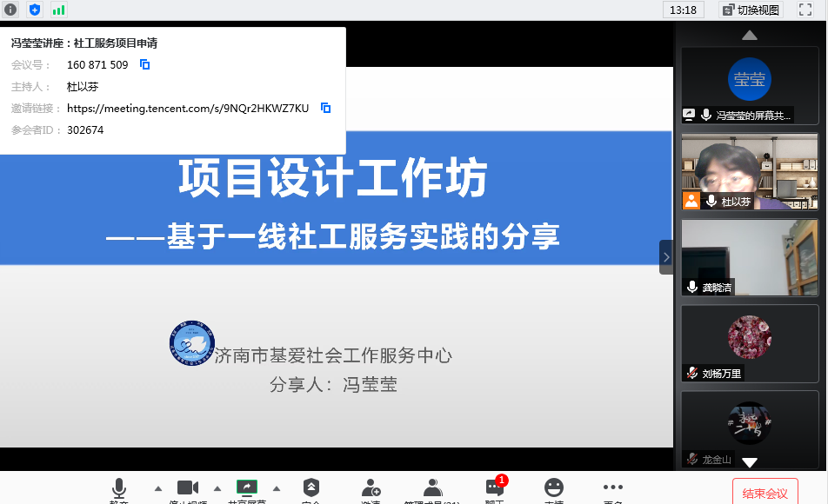The image size is (828, 504).
Task: Toggle microphone mute in bottom toolbar
Action: pos(119,488)
